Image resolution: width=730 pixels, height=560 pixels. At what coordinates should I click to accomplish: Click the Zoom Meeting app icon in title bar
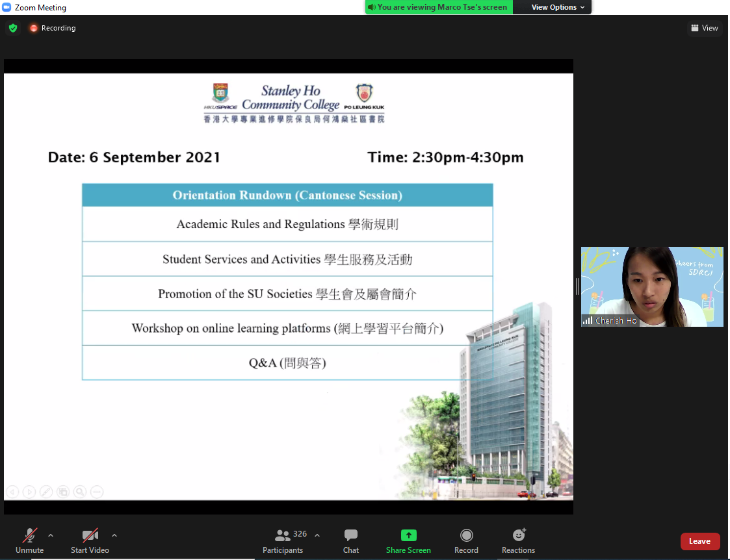(7, 7)
